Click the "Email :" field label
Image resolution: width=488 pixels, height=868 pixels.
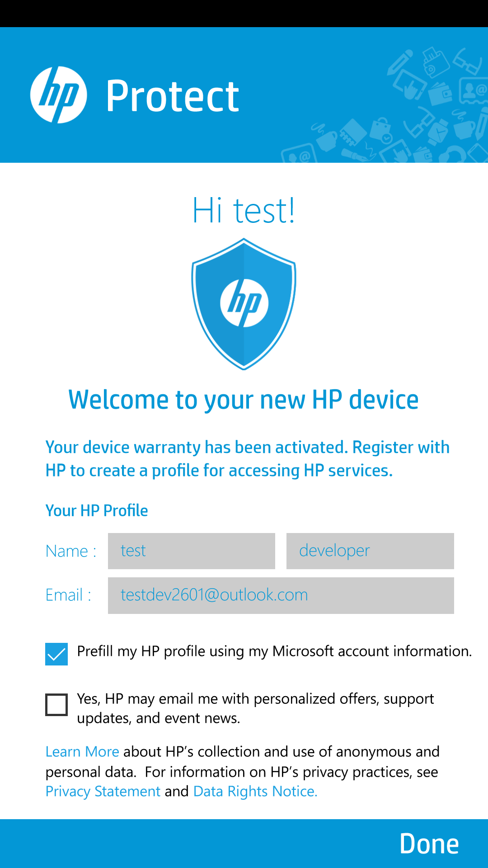[68, 595]
